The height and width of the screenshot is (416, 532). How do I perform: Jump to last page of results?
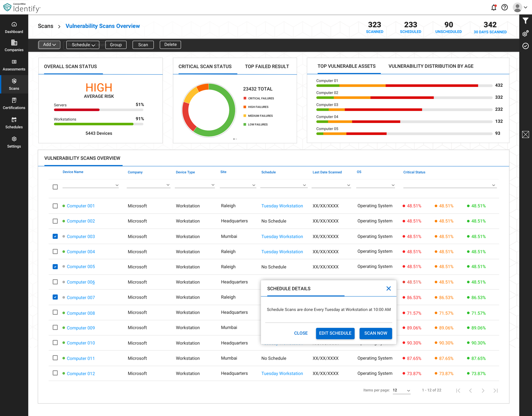pyautogui.click(x=496, y=391)
